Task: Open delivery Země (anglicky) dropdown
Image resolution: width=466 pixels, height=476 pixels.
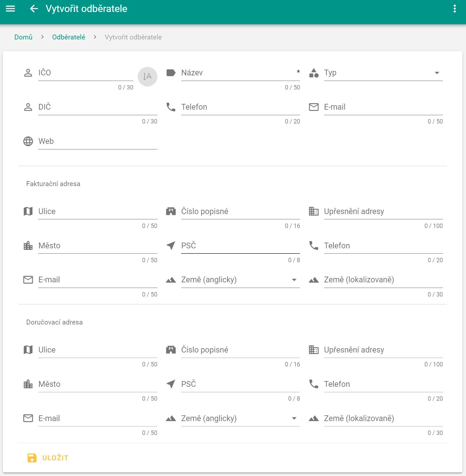Action: [x=294, y=418]
